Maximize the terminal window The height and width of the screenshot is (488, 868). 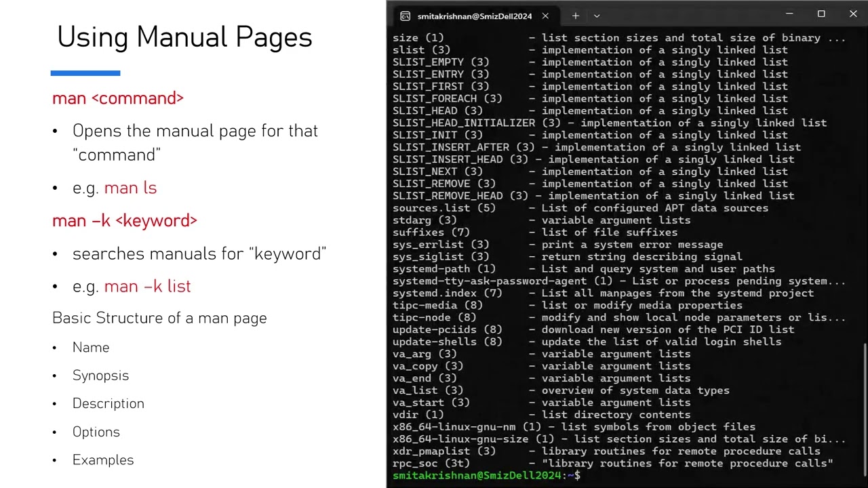(x=821, y=14)
